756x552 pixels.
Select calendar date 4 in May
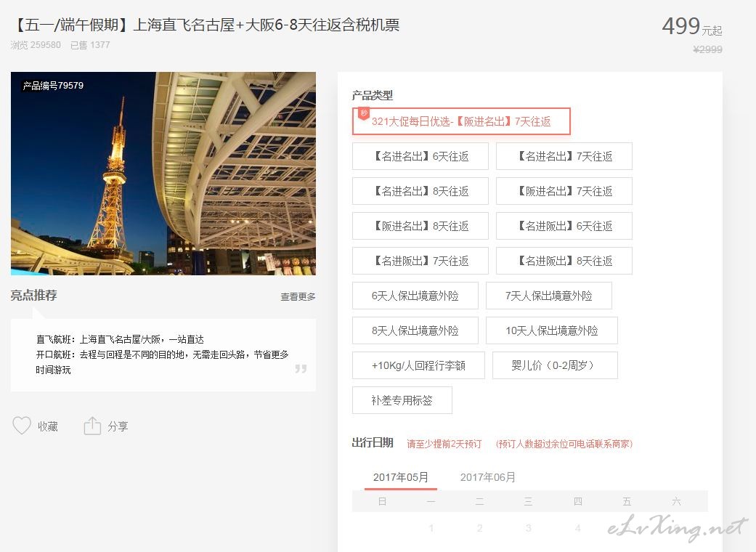[x=577, y=528]
